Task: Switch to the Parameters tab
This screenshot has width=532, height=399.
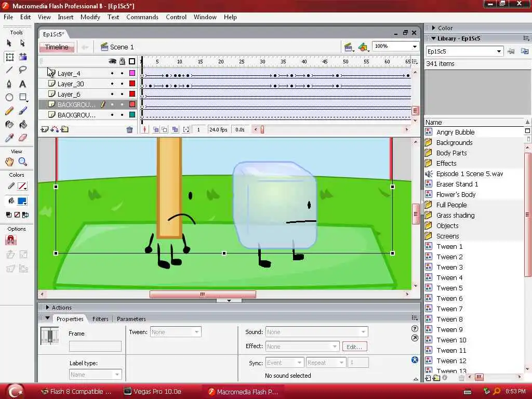Action: (131, 319)
